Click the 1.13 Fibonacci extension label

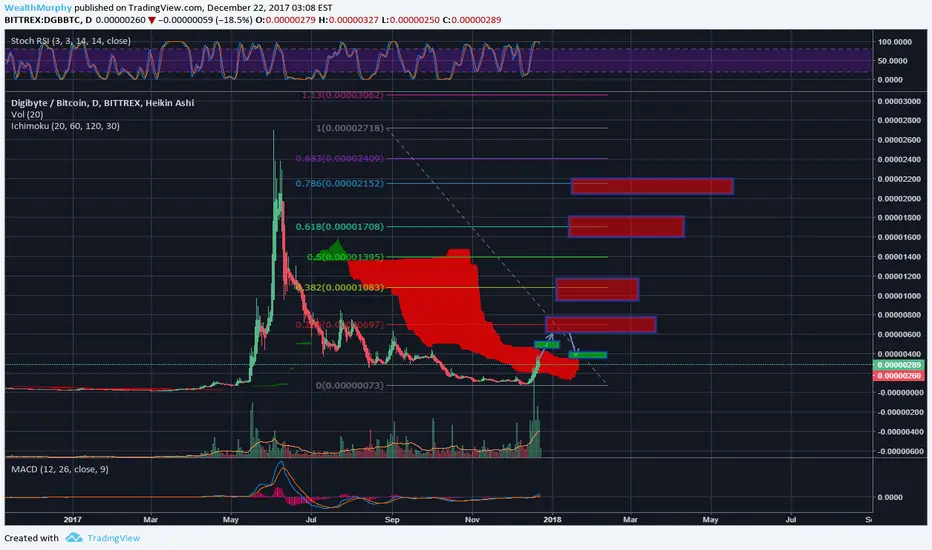point(342,95)
